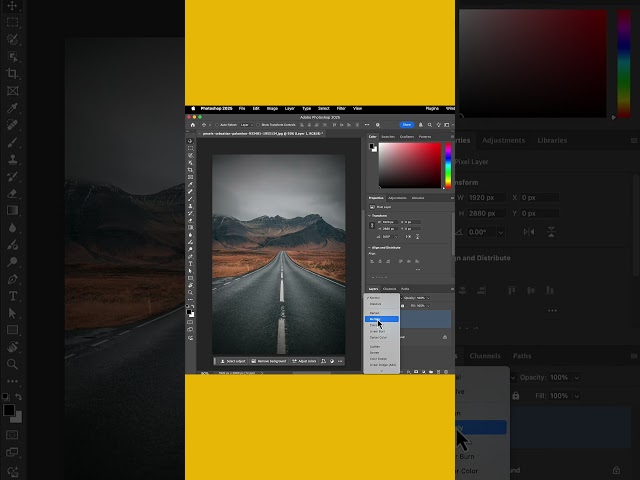Open the rotation angle dropdown
The height and width of the screenshot is (480, 640).
(x=395, y=237)
